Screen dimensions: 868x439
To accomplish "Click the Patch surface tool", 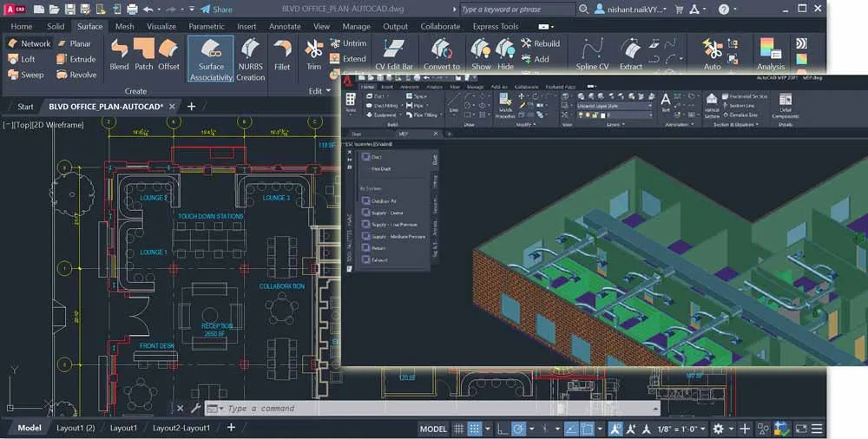I will pyautogui.click(x=143, y=55).
